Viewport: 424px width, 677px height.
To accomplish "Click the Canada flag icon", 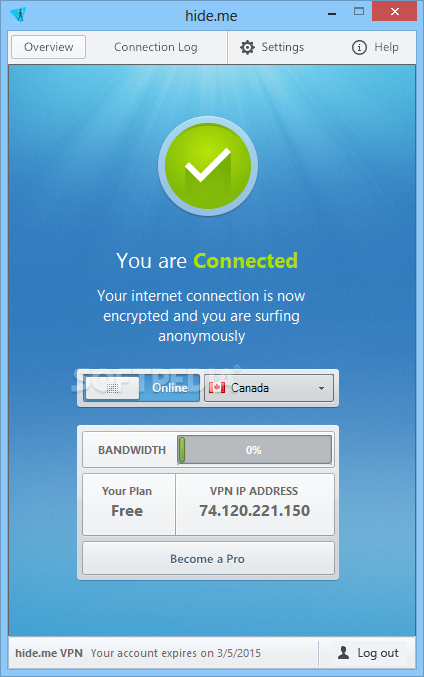I will click(x=217, y=388).
